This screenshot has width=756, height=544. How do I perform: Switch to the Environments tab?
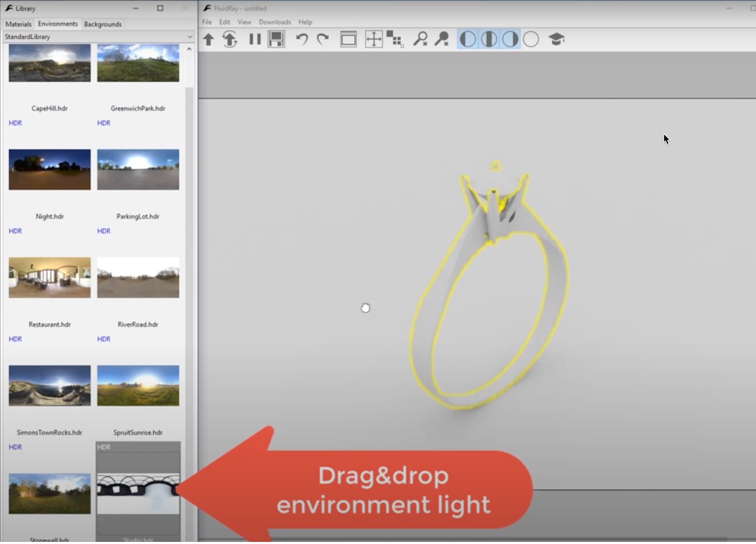coord(58,24)
